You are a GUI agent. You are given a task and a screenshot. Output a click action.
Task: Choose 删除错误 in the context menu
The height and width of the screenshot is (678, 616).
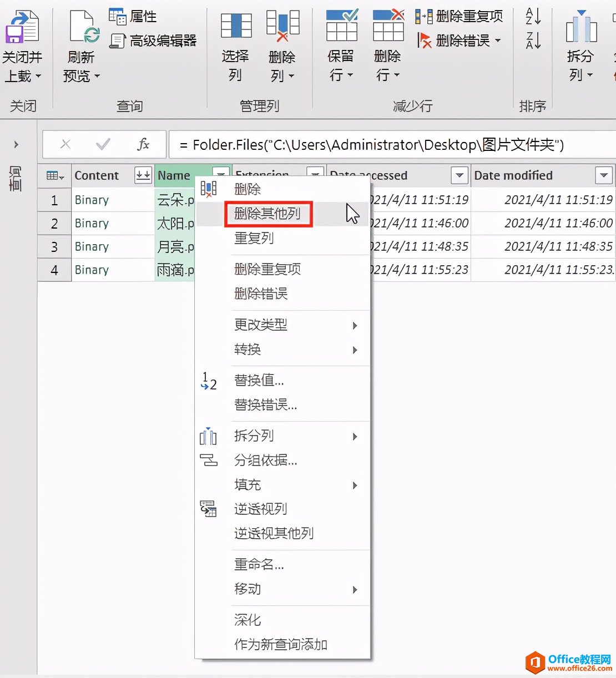282,294
